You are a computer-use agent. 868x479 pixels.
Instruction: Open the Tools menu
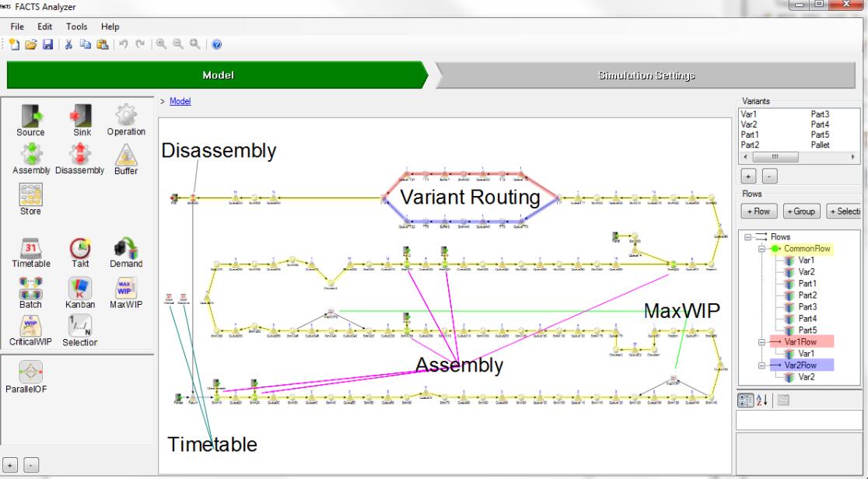click(x=76, y=26)
